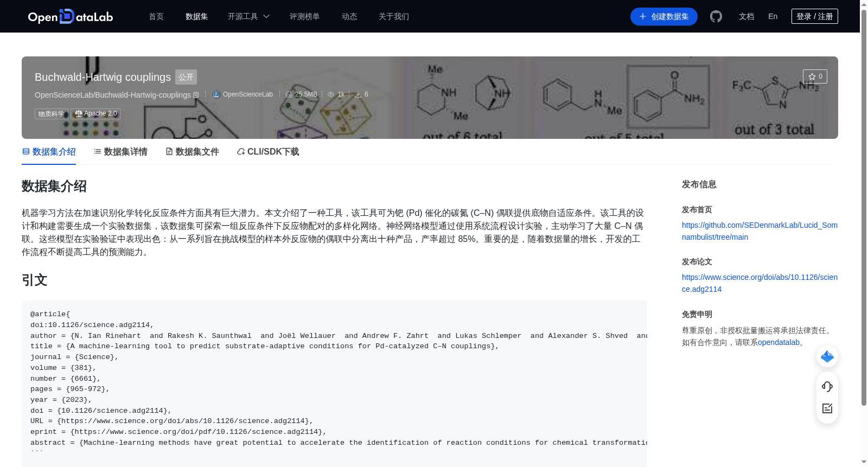
Task: Click the OpenScienceLab organization name
Action: (x=248, y=94)
